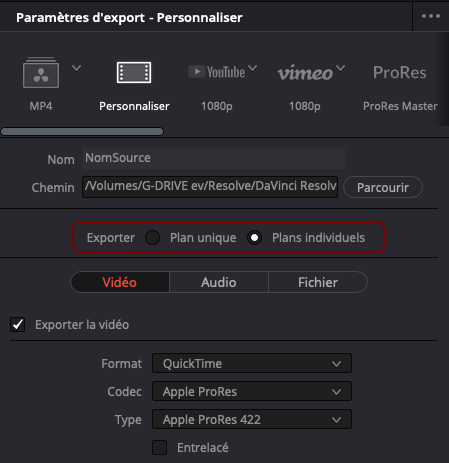Open the Format QuickTime dropdown
Screen dimensions: 449x463
click(252, 363)
